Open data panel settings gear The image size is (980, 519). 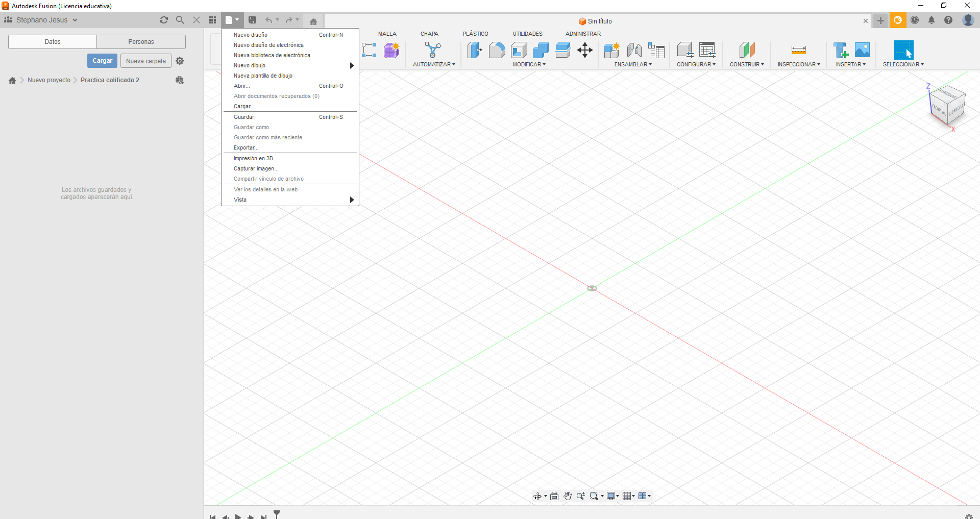tap(180, 61)
